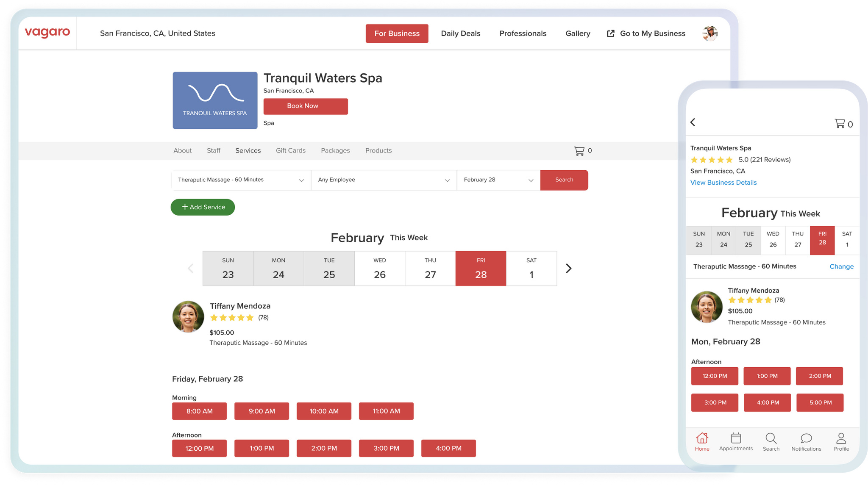Book the 11:00 AM time slot

pos(386,411)
